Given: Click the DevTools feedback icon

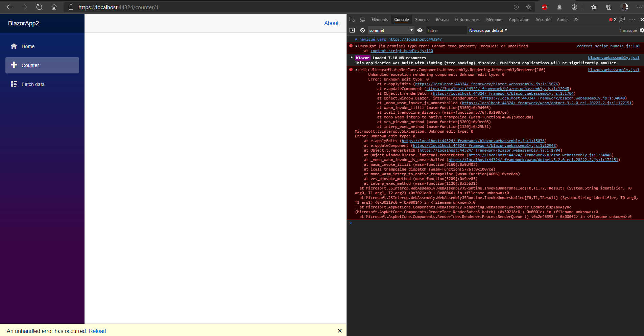Looking at the screenshot, I should [622, 20].
